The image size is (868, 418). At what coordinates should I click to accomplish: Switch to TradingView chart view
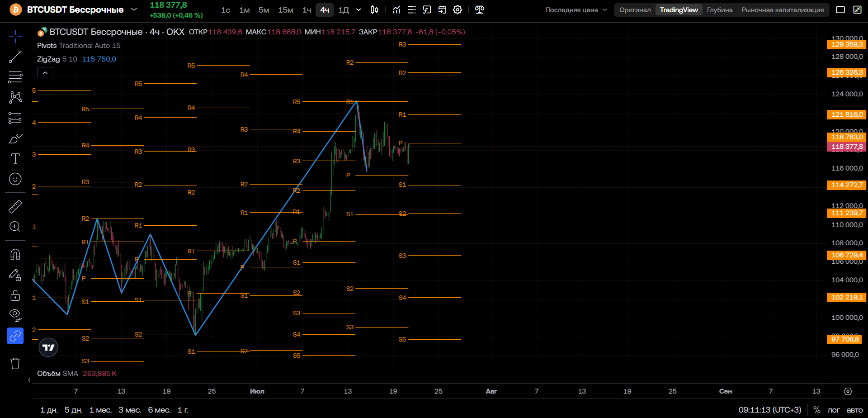click(x=679, y=9)
